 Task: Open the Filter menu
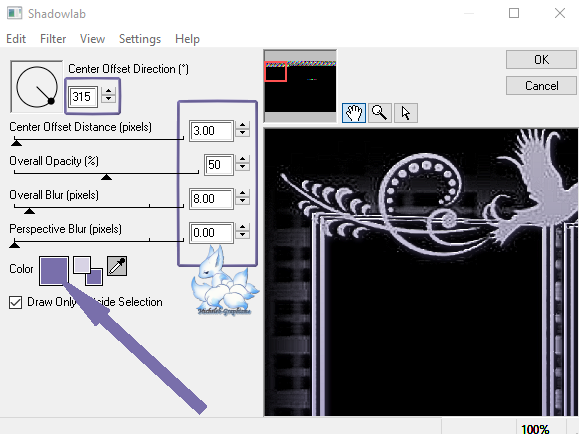53,39
